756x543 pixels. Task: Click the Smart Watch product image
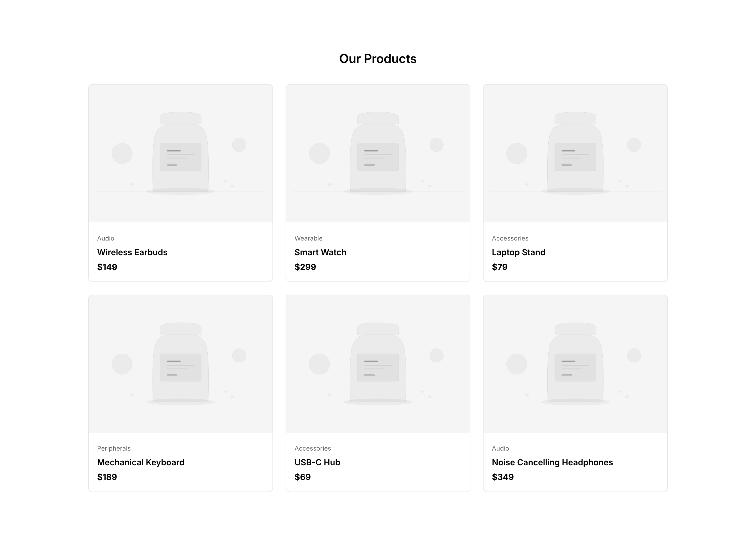378,153
